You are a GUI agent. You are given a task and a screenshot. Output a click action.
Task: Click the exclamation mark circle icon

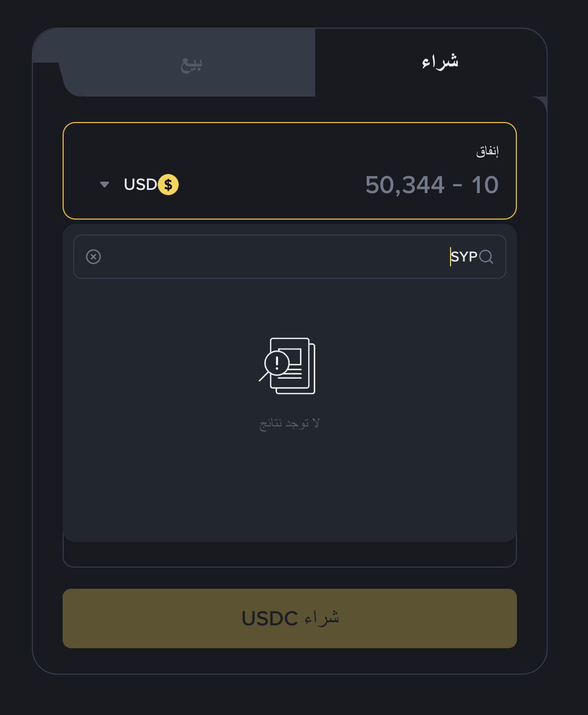(276, 363)
